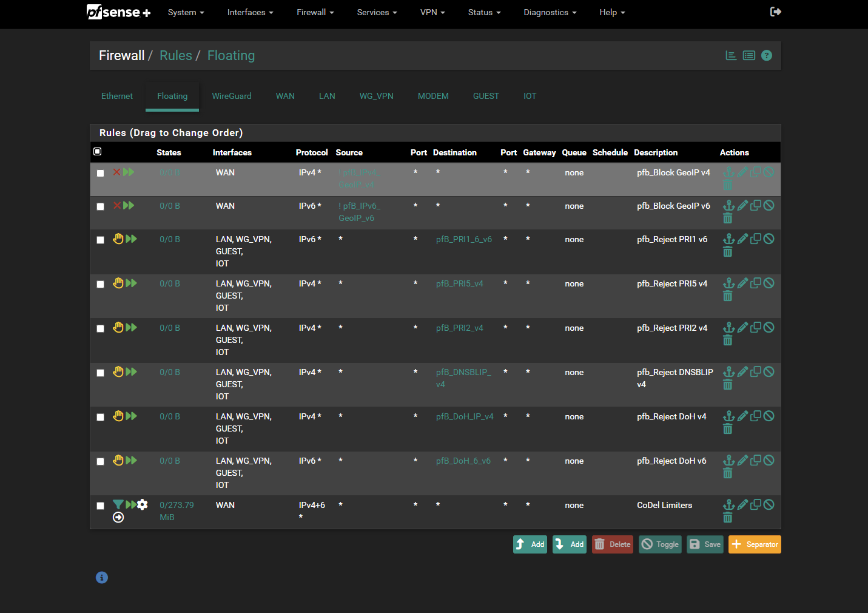Switch to the WireGuard tab
This screenshot has height=613, width=868.
coord(232,96)
